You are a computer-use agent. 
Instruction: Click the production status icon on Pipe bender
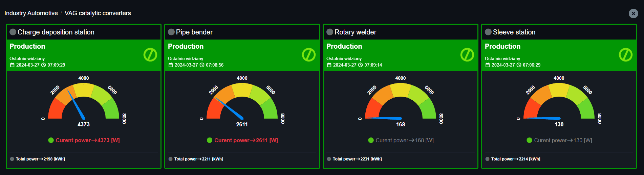point(308,55)
